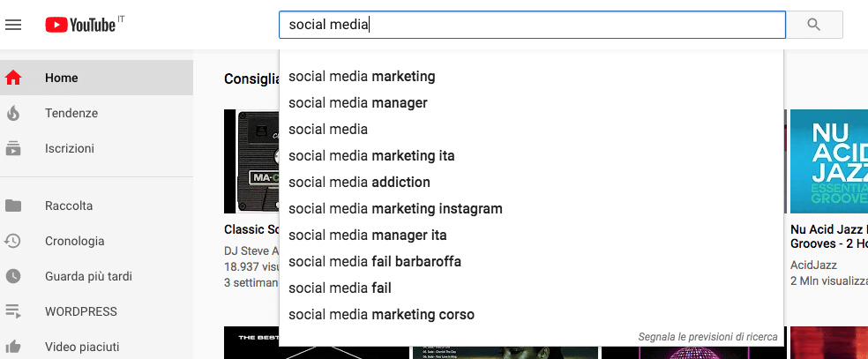
Task: Click the Video piaciuti thumbs-up icon
Action: (x=12, y=347)
